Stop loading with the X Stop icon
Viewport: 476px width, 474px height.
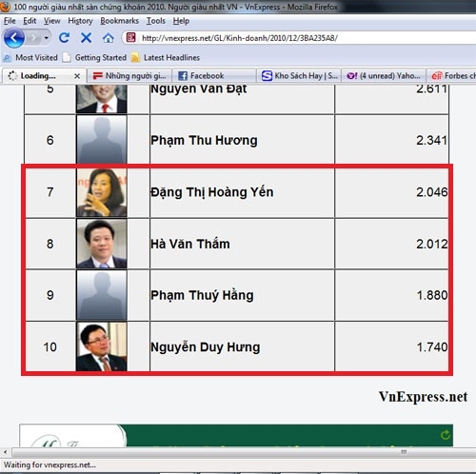point(86,38)
